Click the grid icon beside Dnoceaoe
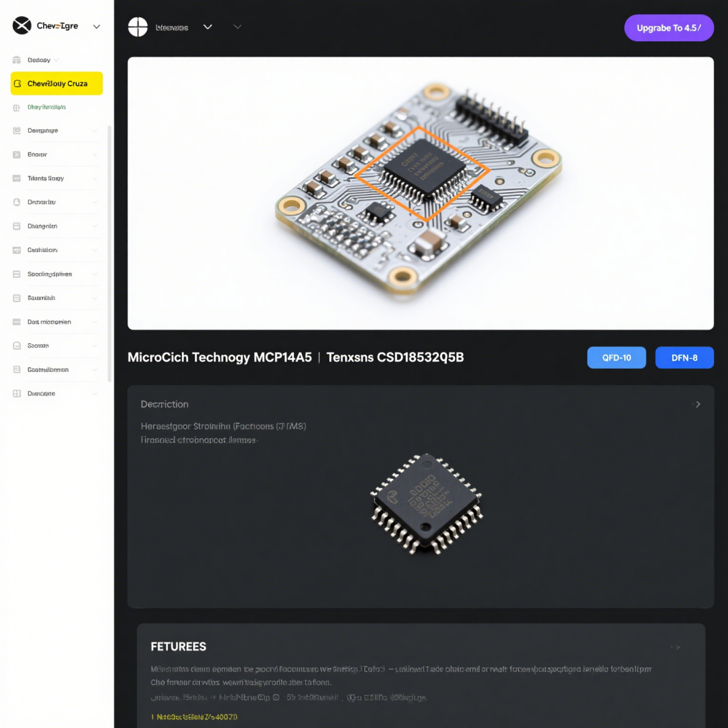 coord(17,393)
